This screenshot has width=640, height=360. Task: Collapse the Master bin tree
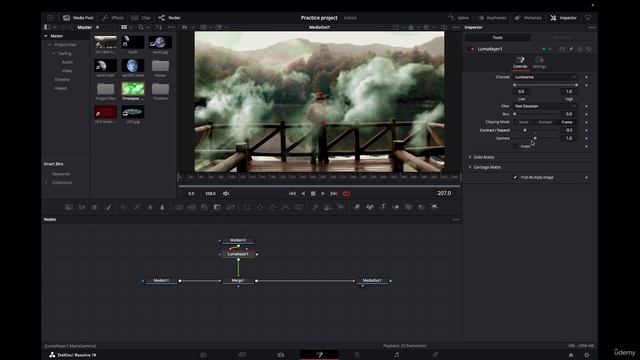coord(46,36)
